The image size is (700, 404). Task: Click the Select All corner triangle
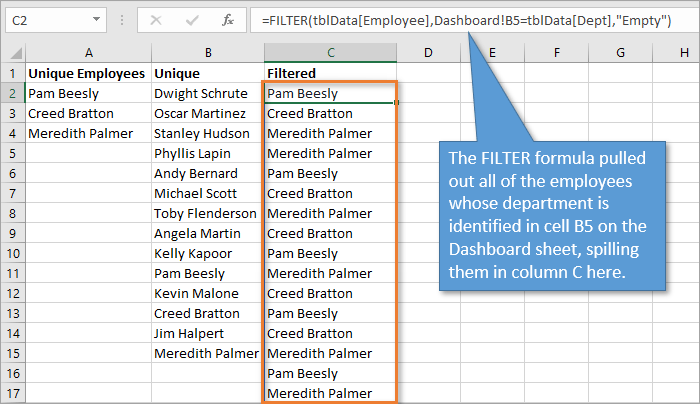(13, 52)
